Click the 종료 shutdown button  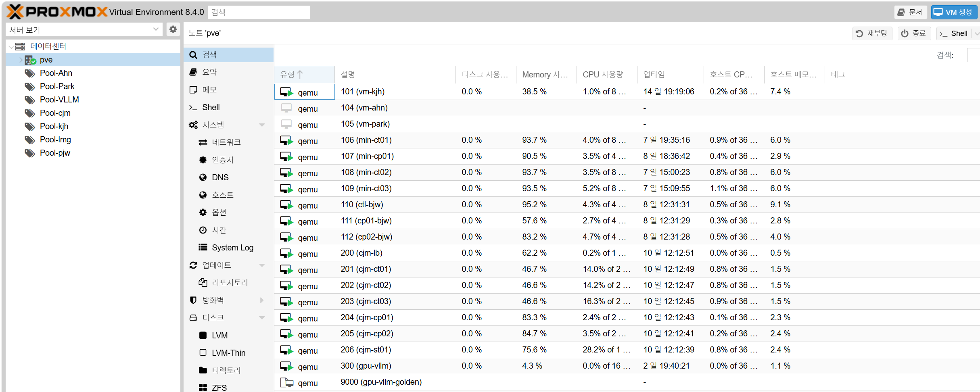click(x=914, y=33)
